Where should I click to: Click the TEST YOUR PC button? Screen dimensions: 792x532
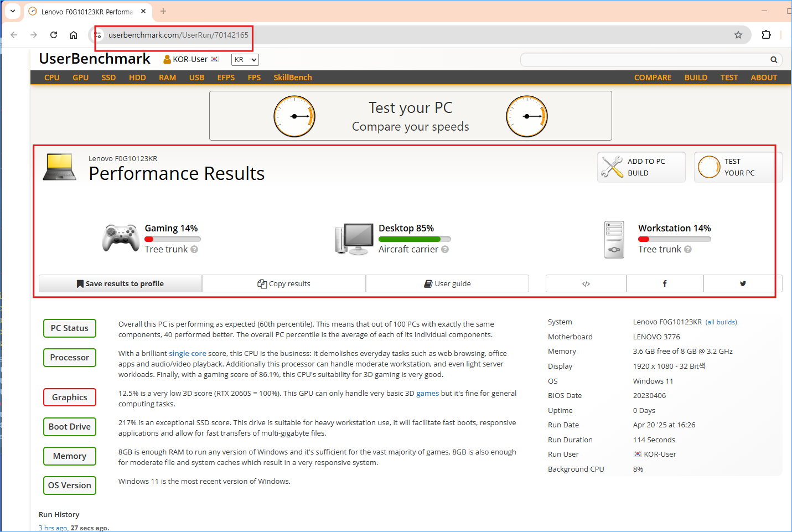tap(738, 167)
